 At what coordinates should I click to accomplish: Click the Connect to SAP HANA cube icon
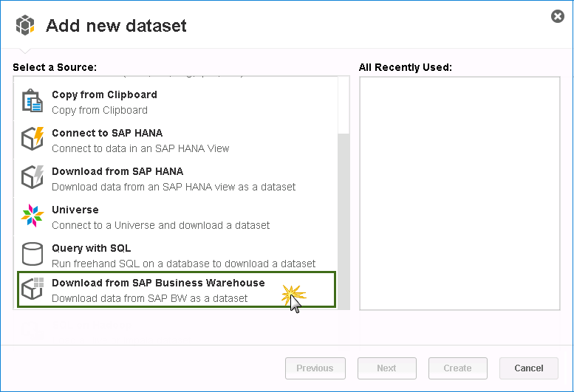(33, 139)
